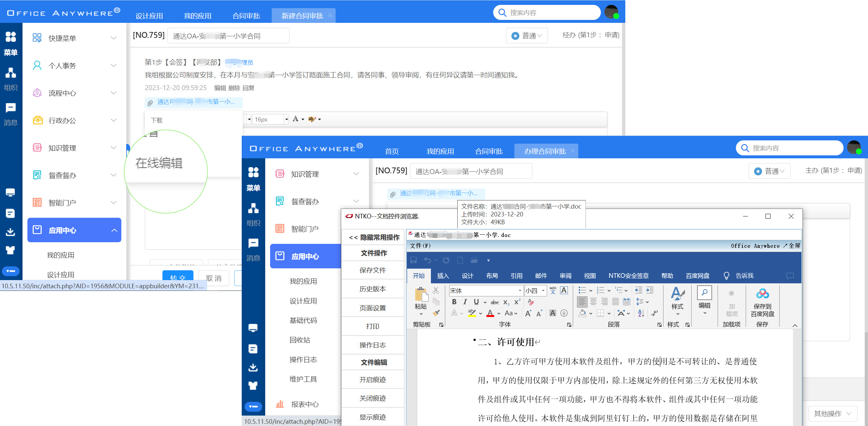Click the Open folder icon in quick access toolbar
The height and width of the screenshot is (426, 868).
[x=474, y=260]
